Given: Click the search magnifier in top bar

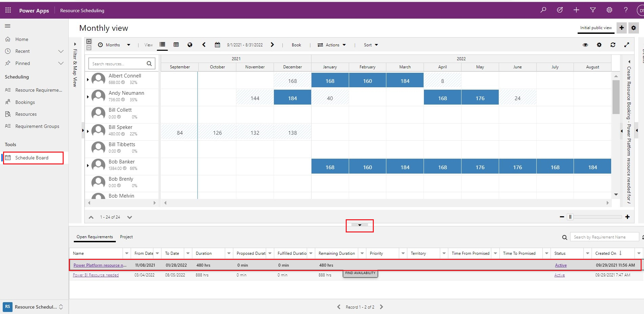Looking at the screenshot, I should 543,10.
